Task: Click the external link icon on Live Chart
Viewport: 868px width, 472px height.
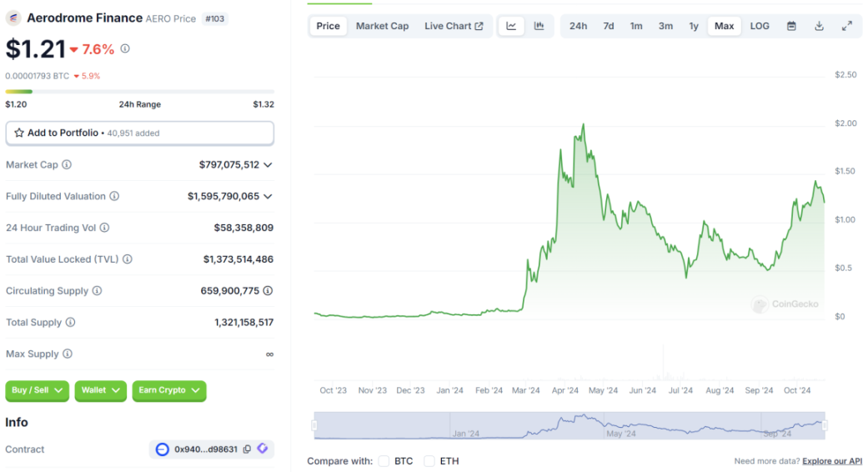Action: click(479, 26)
